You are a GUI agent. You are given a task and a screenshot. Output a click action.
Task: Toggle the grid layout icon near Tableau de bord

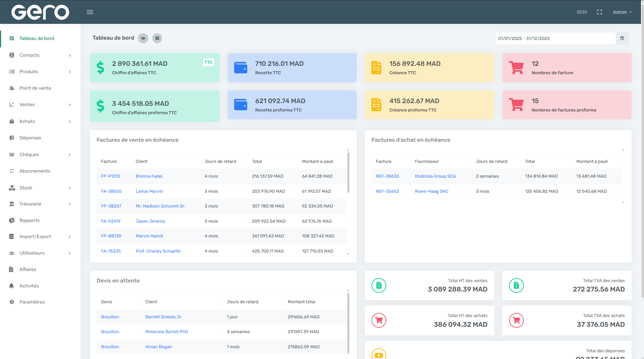tap(157, 38)
